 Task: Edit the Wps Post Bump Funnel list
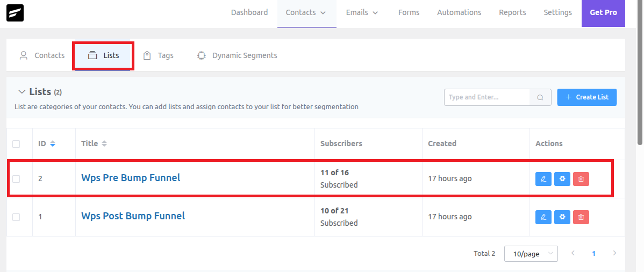coord(543,217)
